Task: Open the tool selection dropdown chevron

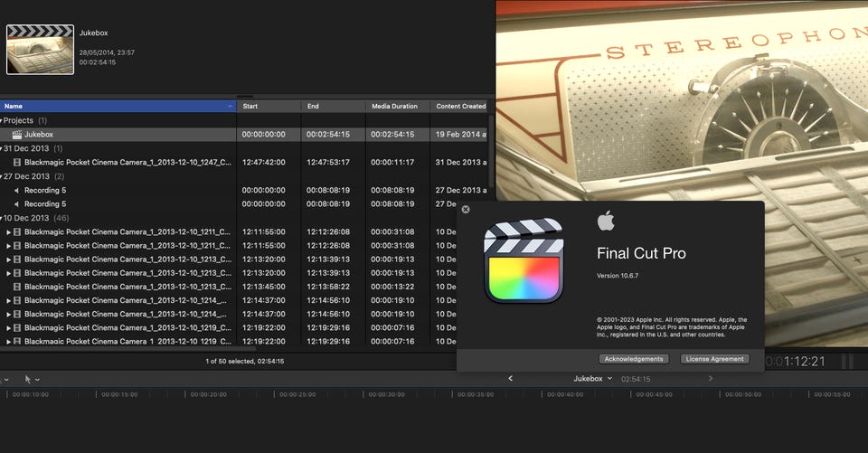Action: click(38, 379)
